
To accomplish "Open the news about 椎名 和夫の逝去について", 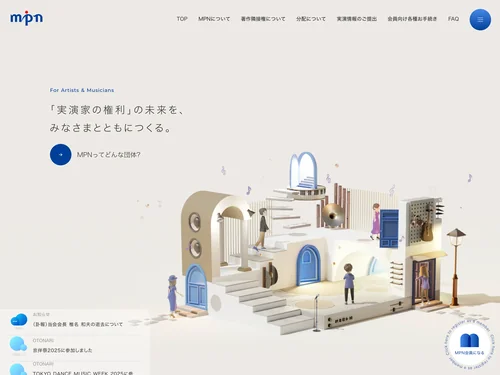I will 78,324.
